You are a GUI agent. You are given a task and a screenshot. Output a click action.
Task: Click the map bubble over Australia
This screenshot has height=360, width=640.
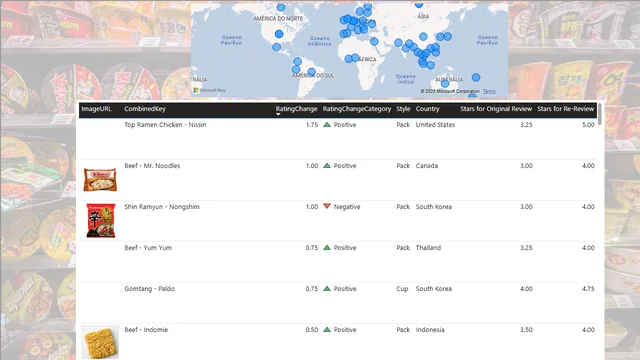pyautogui.click(x=445, y=84)
